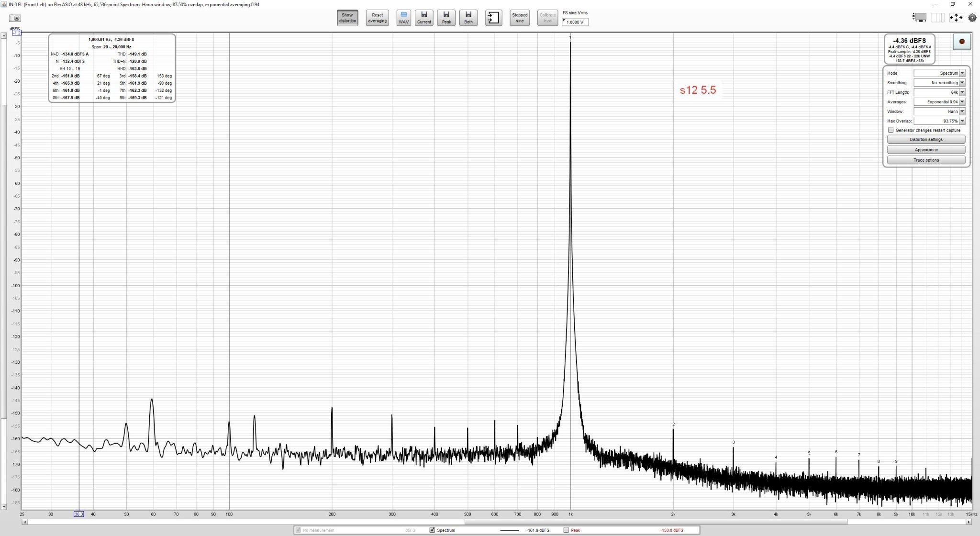Click the Peak sample -4.36 dBFS line
Screen dimensions: 980x536
[x=909, y=52]
